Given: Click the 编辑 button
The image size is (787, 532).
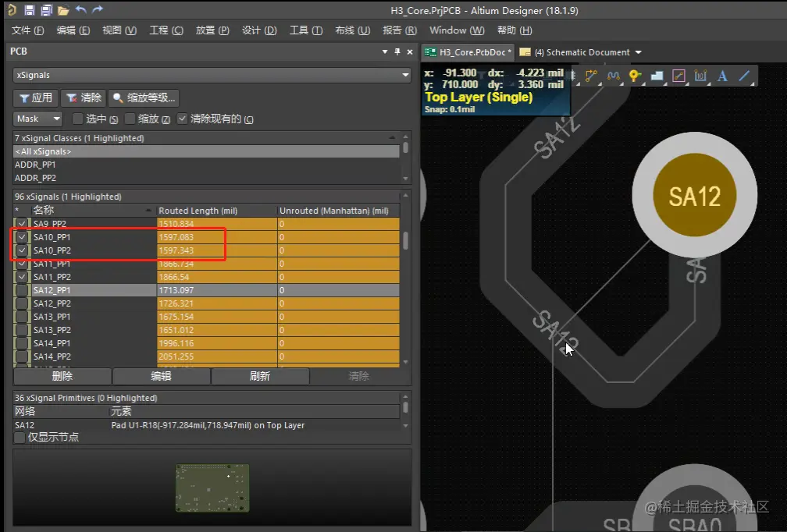Looking at the screenshot, I should (x=161, y=376).
